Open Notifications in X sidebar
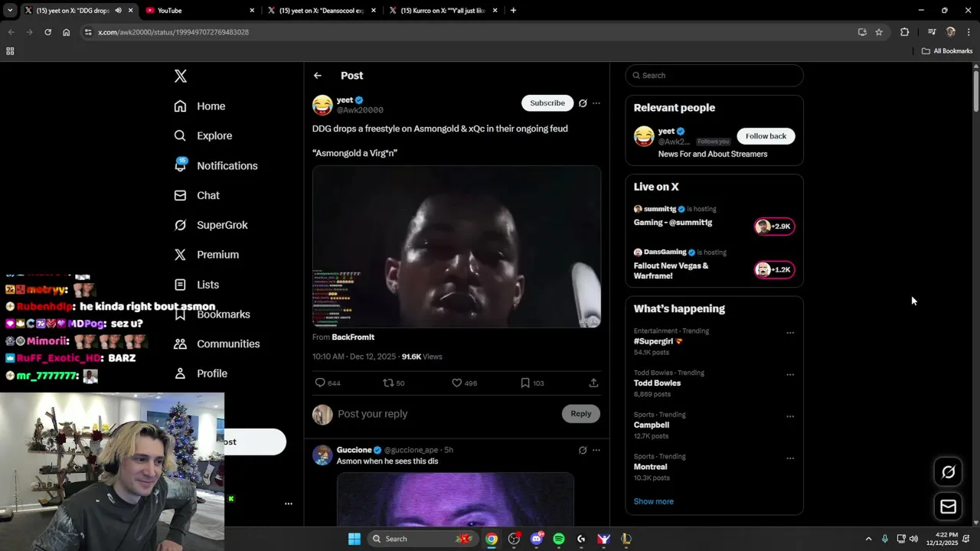Viewport: 980px width, 551px height. click(x=215, y=165)
